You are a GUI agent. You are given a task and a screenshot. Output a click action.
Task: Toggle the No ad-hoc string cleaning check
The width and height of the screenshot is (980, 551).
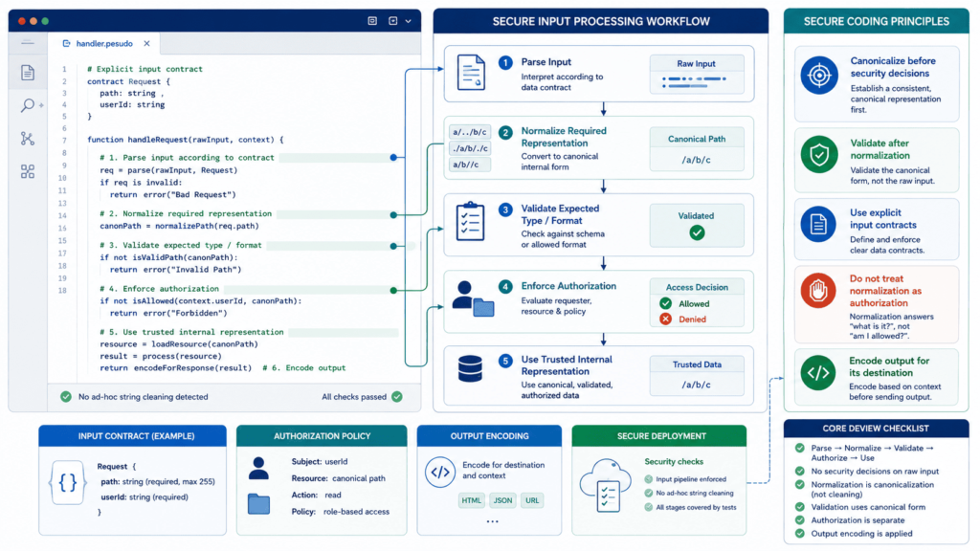(x=649, y=493)
